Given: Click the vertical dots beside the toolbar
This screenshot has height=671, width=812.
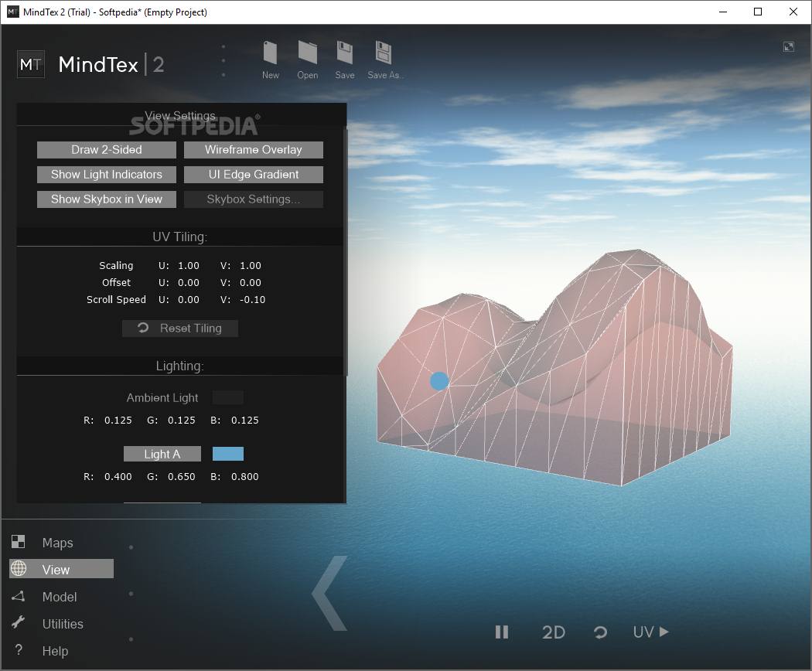Looking at the screenshot, I should pyautogui.click(x=223, y=60).
